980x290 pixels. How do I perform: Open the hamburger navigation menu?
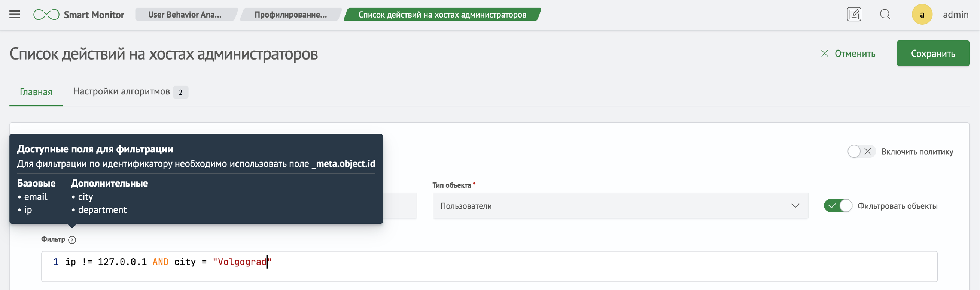15,15
